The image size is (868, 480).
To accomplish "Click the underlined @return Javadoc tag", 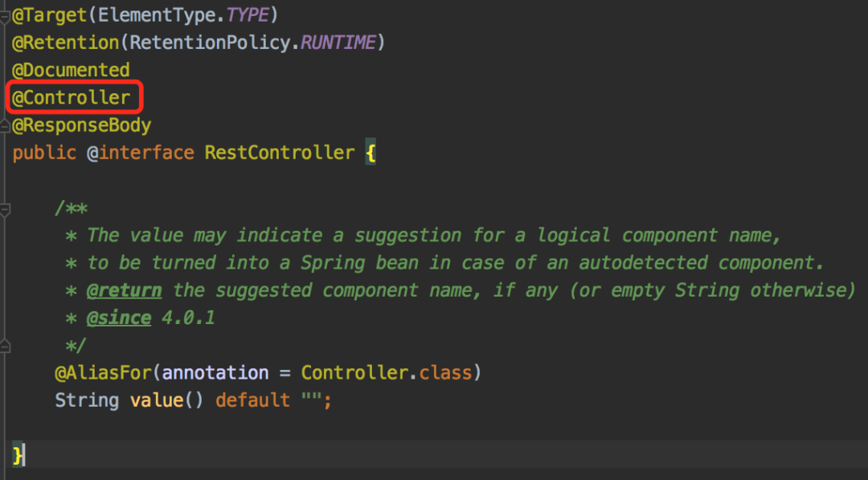I will pos(125,290).
